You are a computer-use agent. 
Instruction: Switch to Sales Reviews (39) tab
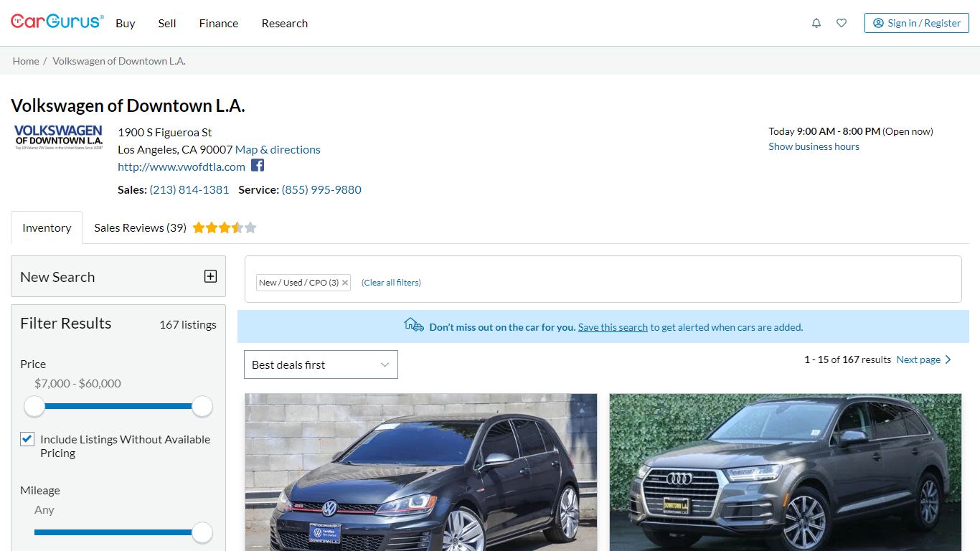tap(140, 227)
